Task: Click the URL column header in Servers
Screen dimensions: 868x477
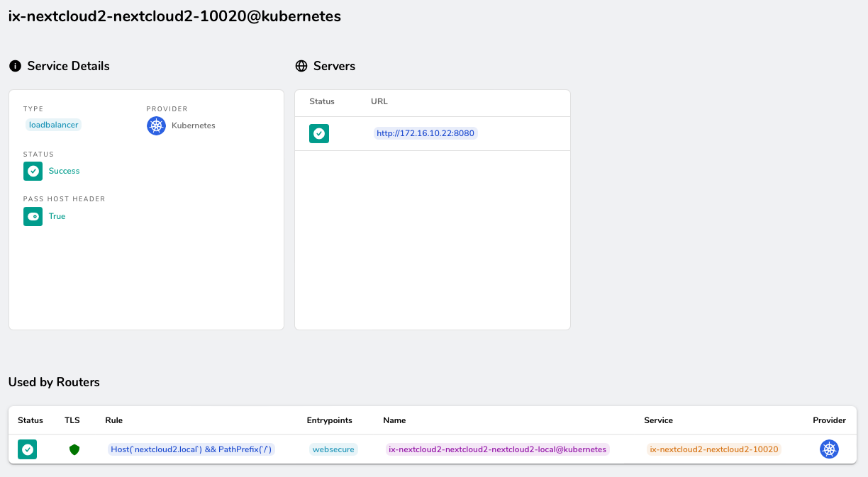Action: click(x=379, y=101)
